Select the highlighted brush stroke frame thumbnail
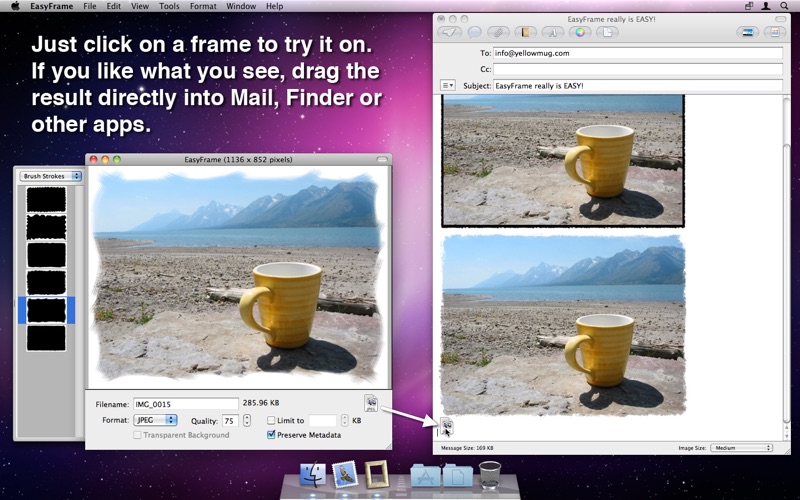Image resolution: width=800 pixels, height=500 pixels. click(x=46, y=310)
